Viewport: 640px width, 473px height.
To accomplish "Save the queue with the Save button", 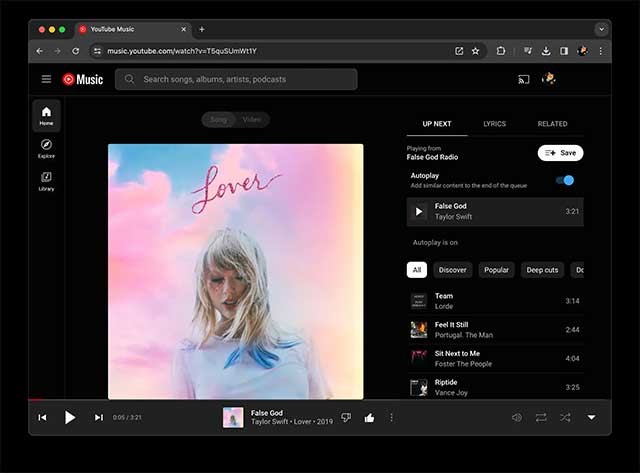I will click(x=560, y=153).
